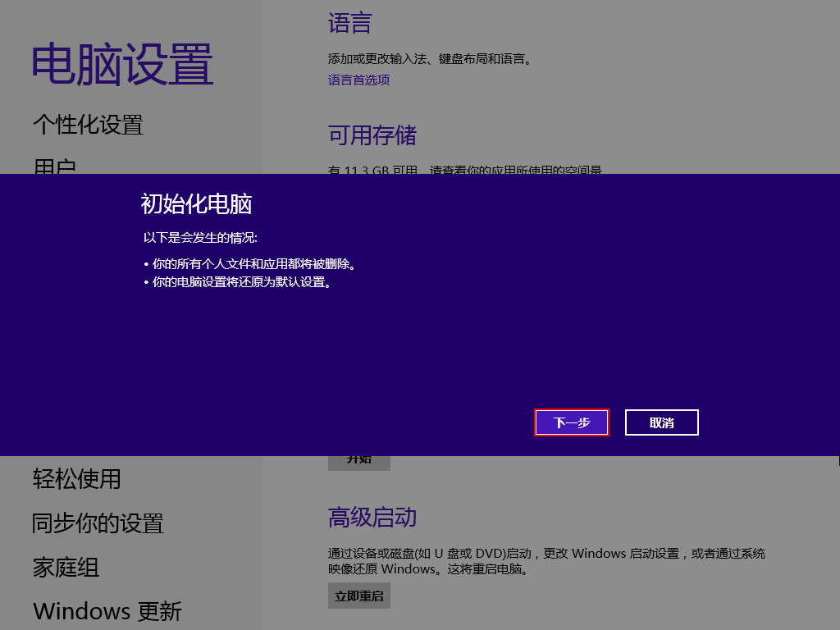Viewport: 840px width, 630px height.
Task: Cancel the reset with the 取消 button
Action: pos(661,422)
